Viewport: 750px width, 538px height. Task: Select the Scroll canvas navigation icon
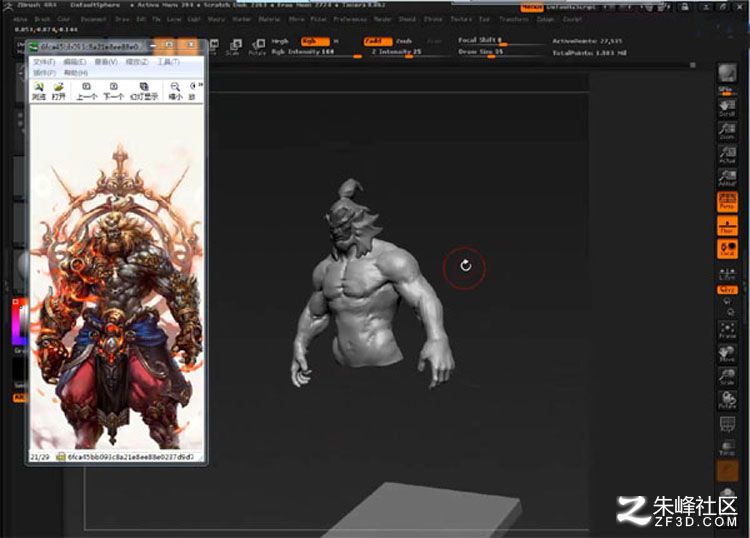click(x=727, y=108)
